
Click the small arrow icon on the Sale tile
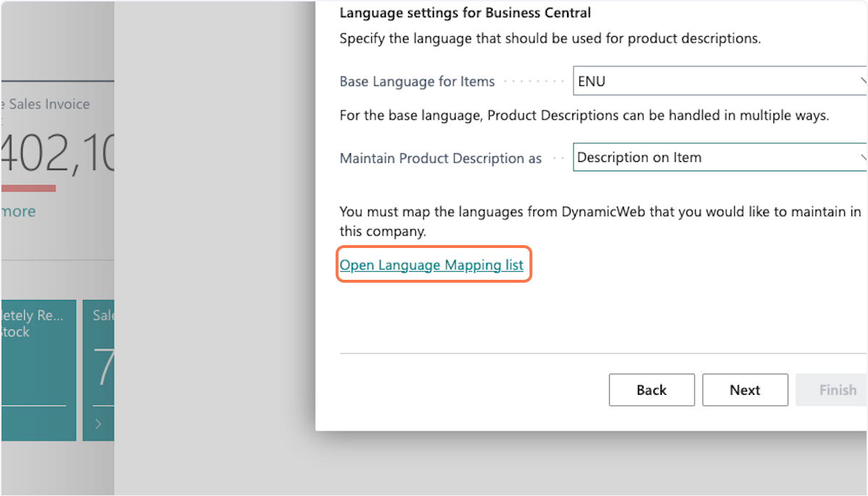pyautogui.click(x=98, y=424)
